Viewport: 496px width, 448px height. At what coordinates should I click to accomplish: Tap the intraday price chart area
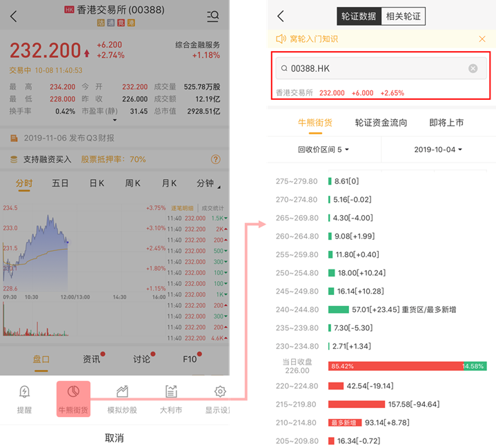click(x=84, y=248)
